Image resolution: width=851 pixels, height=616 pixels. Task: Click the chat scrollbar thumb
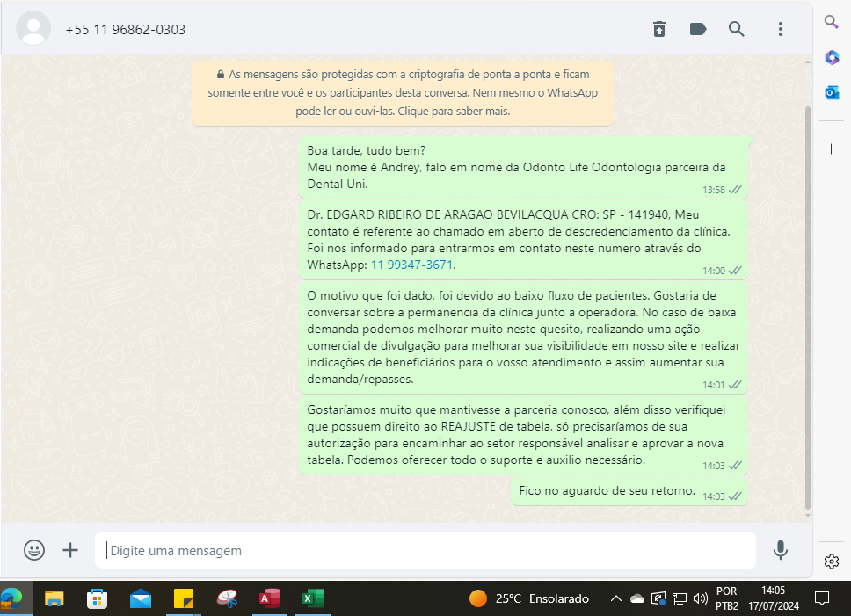[x=808, y=308]
